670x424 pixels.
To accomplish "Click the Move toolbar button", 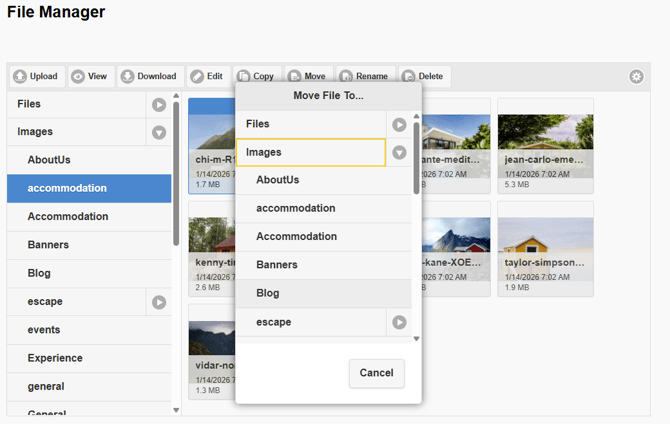I will click(309, 75).
